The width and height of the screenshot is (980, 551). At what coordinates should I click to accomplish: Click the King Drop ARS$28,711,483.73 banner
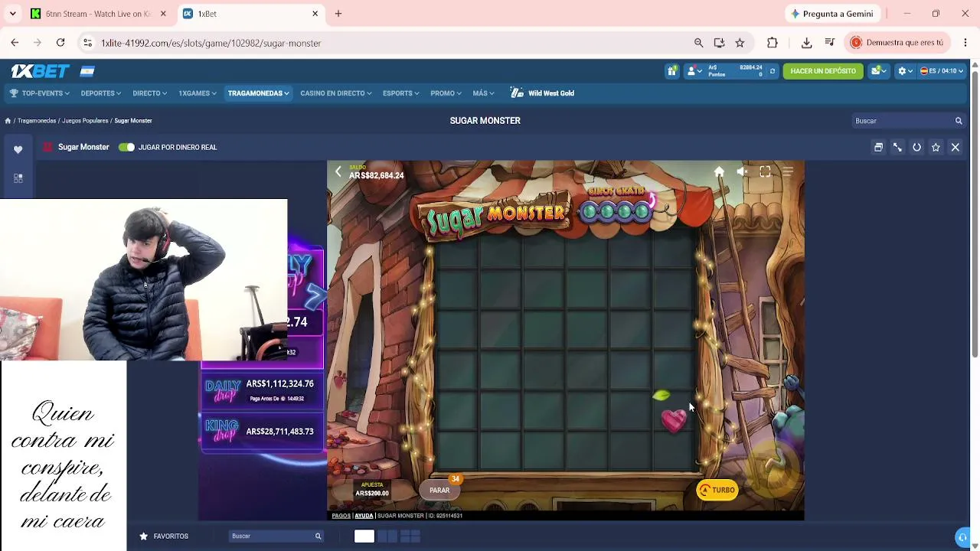[x=261, y=432]
